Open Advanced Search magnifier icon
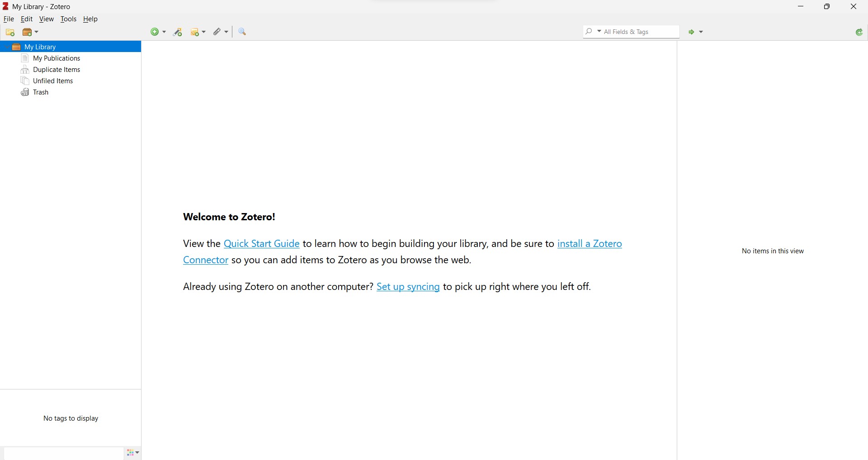This screenshot has width=868, height=460. [x=243, y=32]
